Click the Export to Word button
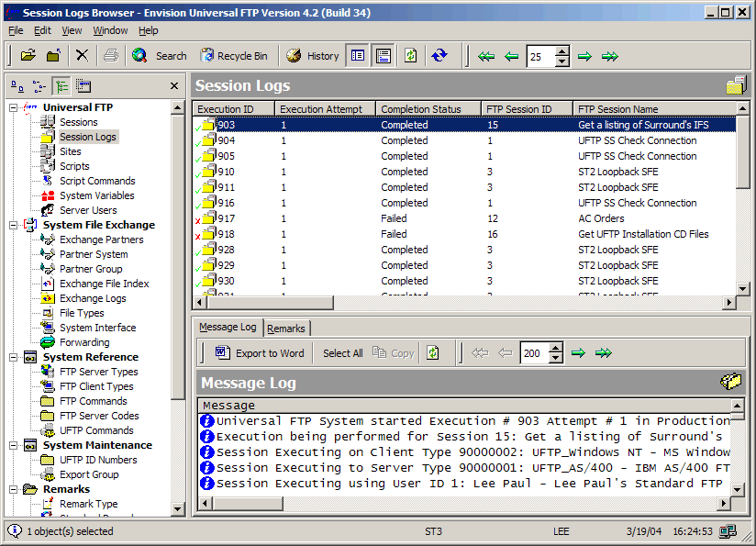The image size is (756, 546). [x=260, y=353]
